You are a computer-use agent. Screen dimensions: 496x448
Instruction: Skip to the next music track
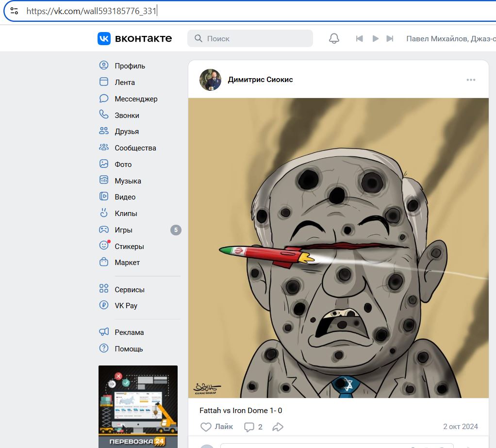(x=390, y=39)
